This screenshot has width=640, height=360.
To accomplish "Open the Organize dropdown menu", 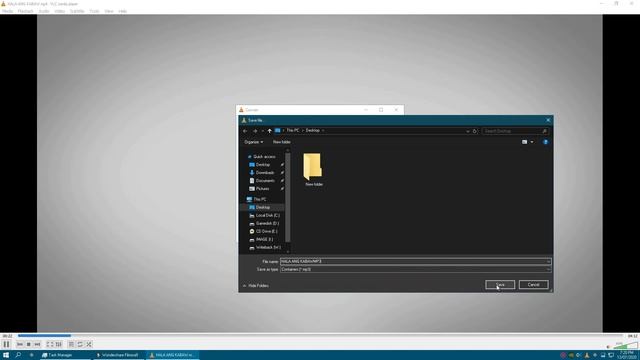I will tap(253, 142).
